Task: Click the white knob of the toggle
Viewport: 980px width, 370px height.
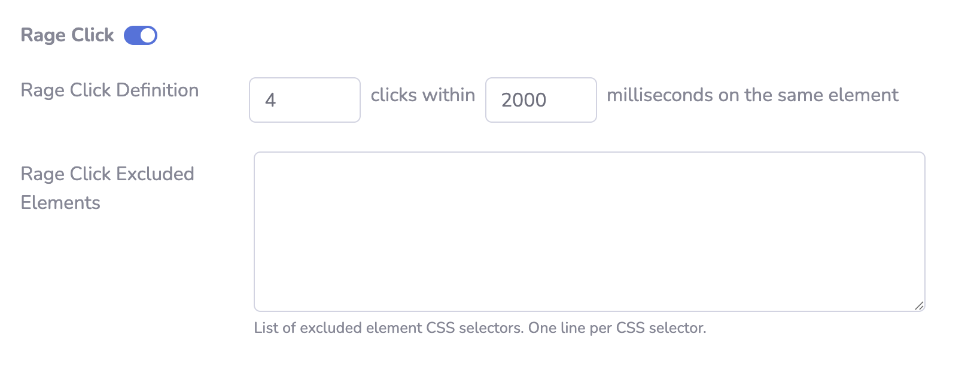Action: pos(148,35)
